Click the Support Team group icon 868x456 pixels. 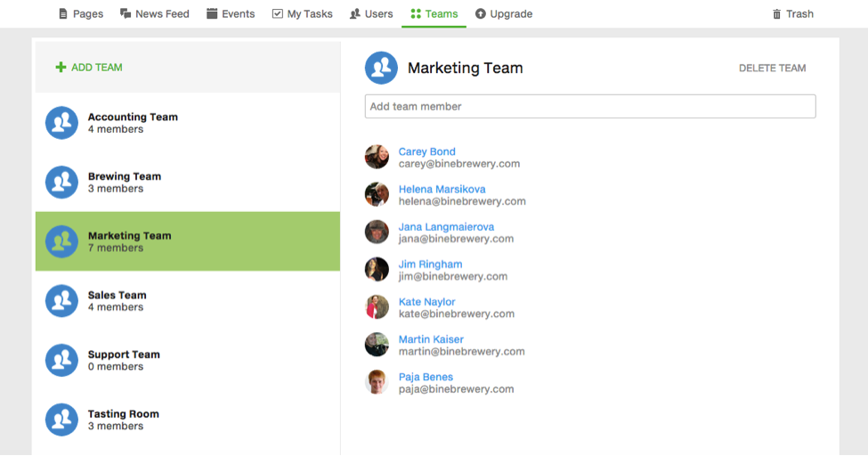tap(61, 361)
